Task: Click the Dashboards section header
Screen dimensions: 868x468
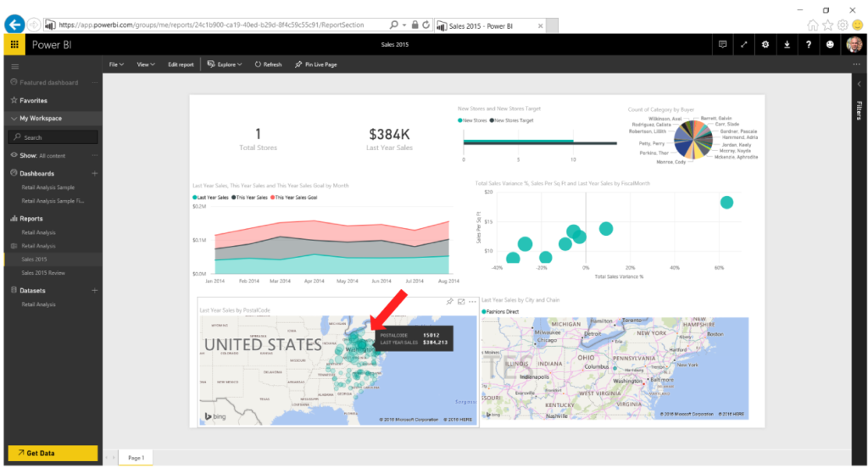Action: 37,173
